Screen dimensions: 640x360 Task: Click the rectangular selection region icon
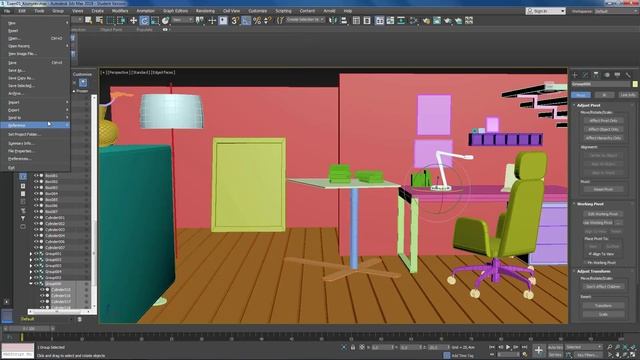110,20
